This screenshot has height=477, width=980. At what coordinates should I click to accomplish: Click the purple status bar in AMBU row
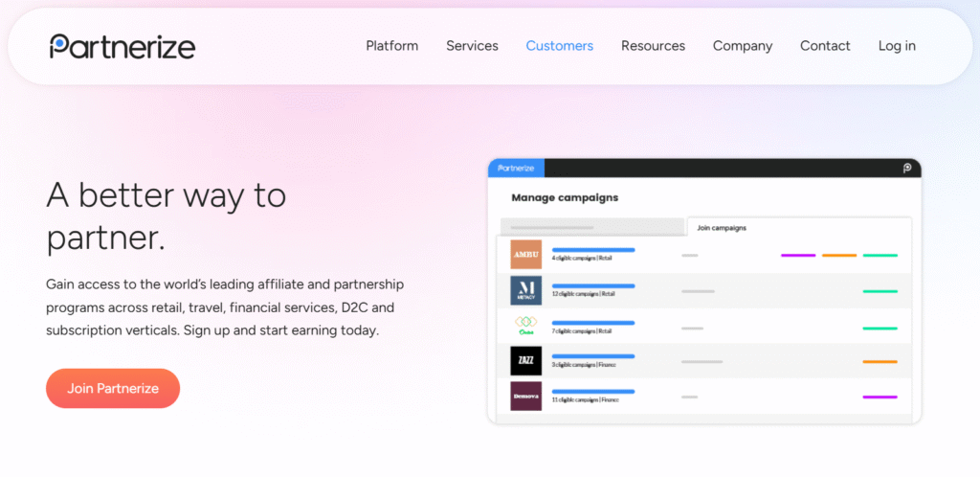click(x=798, y=256)
